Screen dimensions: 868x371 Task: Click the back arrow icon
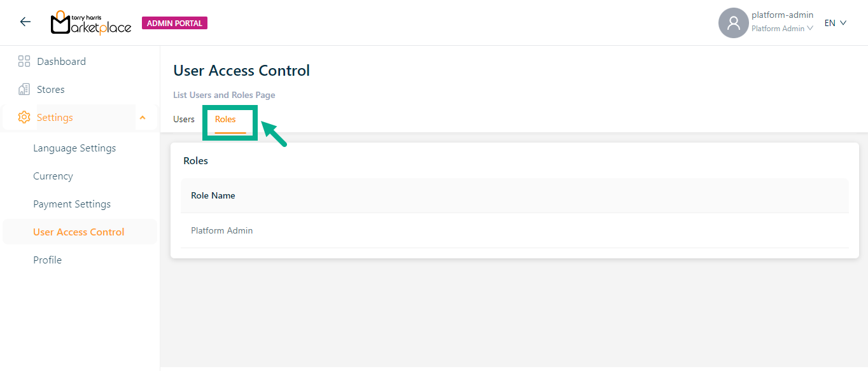pyautogui.click(x=25, y=22)
